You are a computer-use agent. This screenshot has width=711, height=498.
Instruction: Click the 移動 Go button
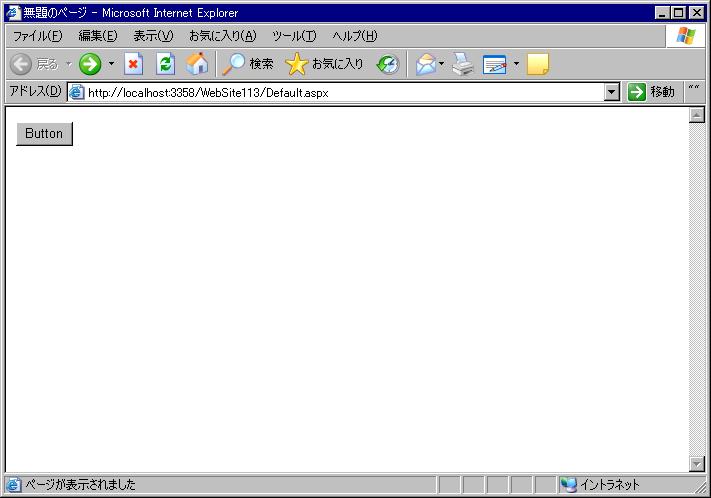pyautogui.click(x=651, y=92)
